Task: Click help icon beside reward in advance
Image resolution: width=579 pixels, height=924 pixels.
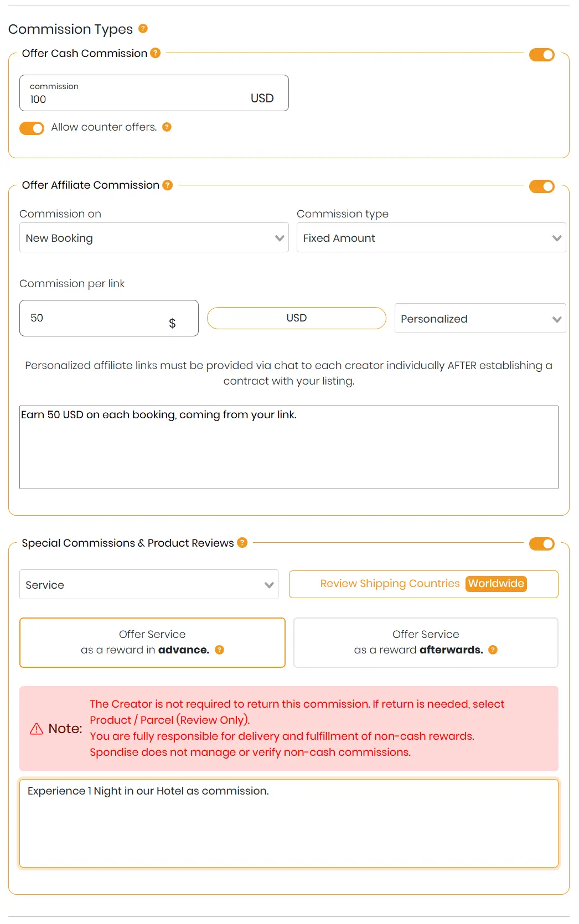Action: click(219, 650)
